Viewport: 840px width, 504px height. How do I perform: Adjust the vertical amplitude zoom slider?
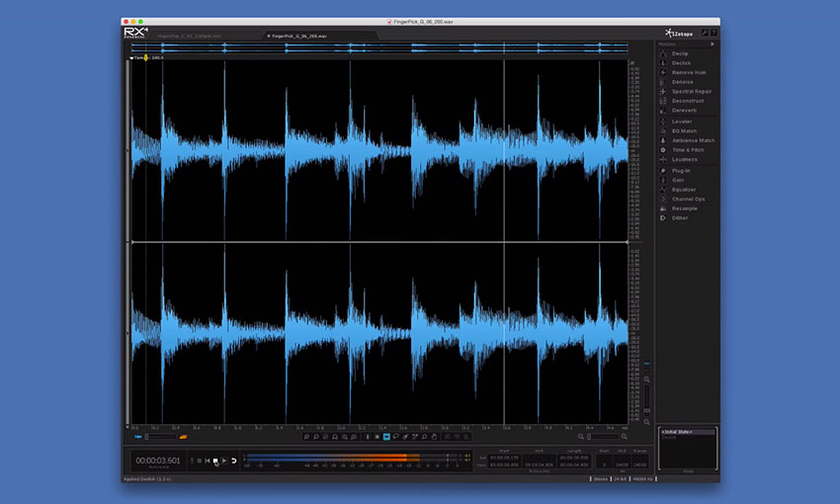pyautogui.click(x=646, y=399)
